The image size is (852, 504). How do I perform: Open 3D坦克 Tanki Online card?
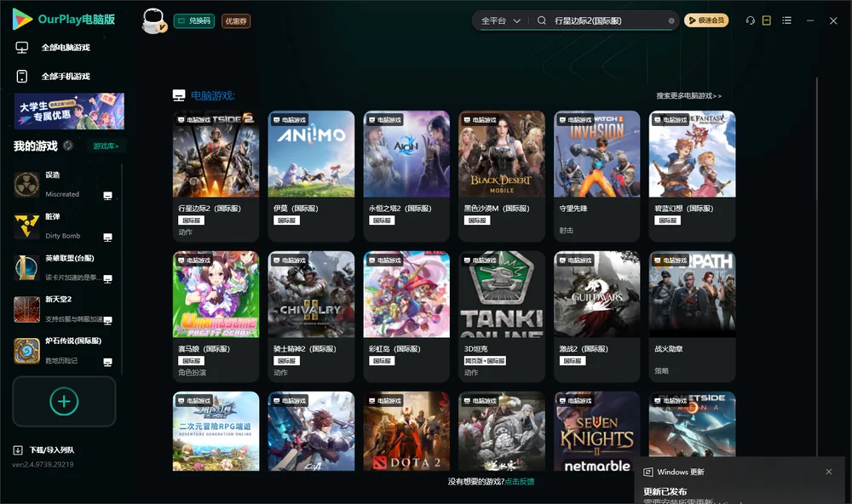coord(502,317)
